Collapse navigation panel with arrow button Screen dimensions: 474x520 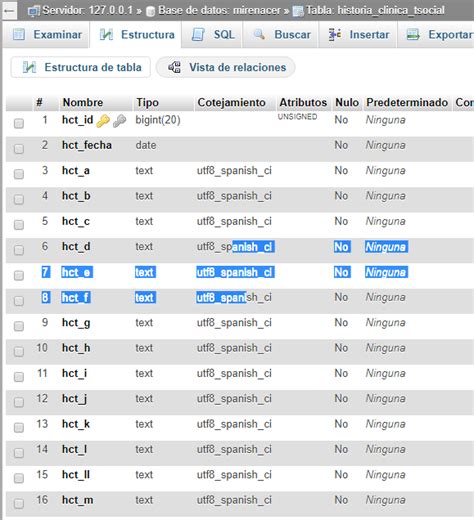click(9, 11)
